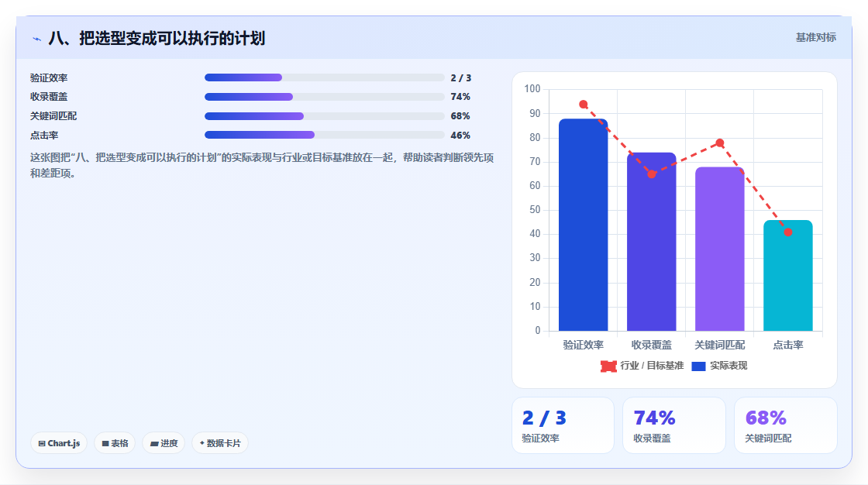Toggle the 行业 / 目标基准 legend swatch
Viewport: 868px width, 485px height.
tap(608, 366)
